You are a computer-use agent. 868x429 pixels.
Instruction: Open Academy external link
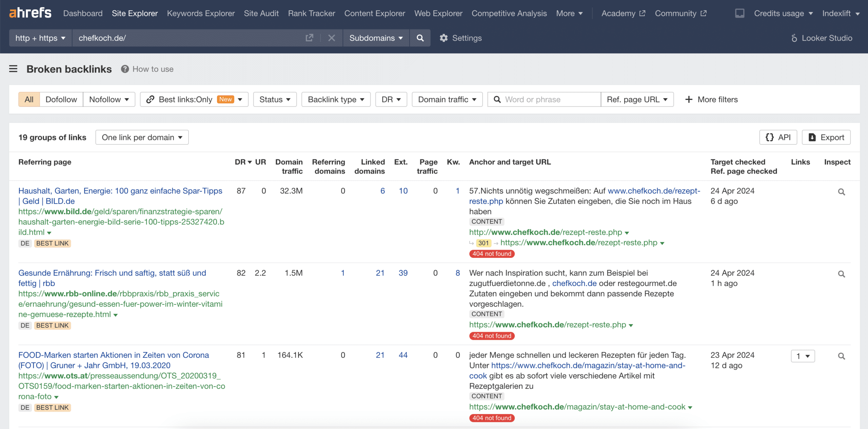(623, 13)
